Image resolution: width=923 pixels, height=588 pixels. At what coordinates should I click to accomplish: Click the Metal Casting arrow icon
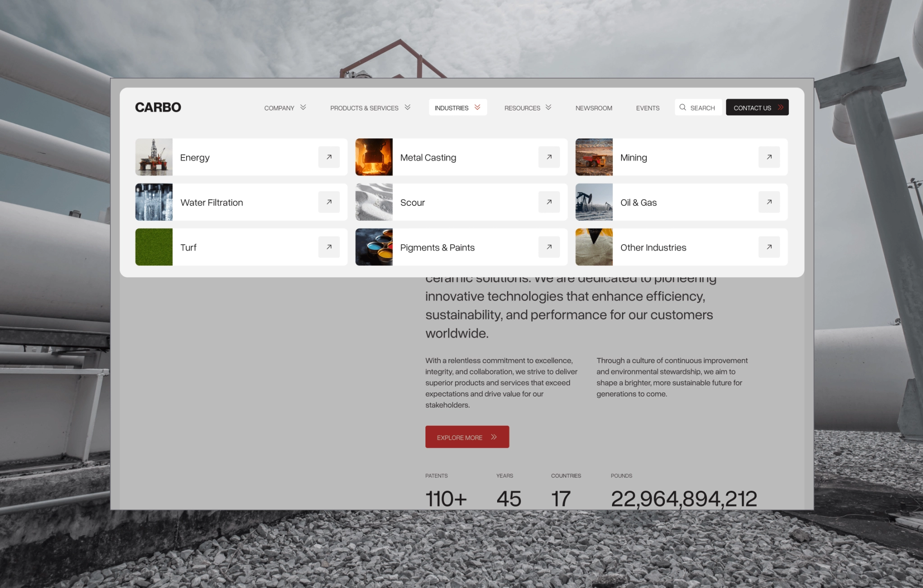549,157
